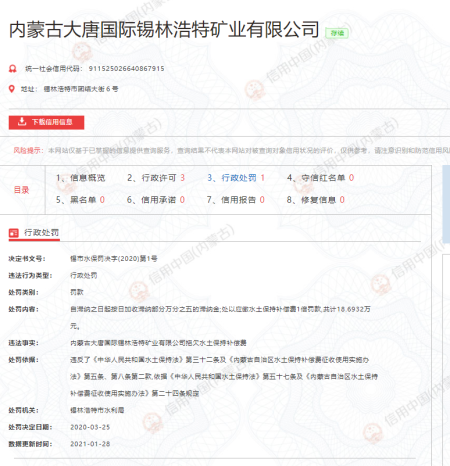Click the 目录 label
450x466 pixels.
(21, 190)
